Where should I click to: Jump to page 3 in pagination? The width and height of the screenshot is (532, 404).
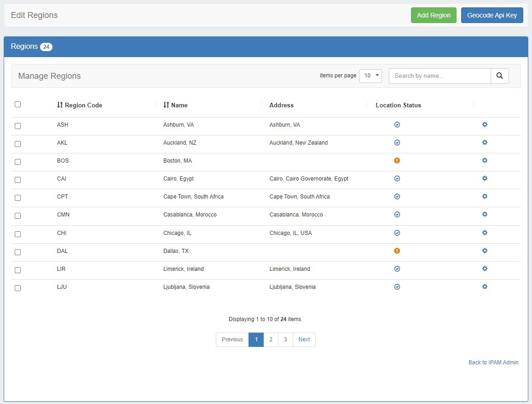285,340
